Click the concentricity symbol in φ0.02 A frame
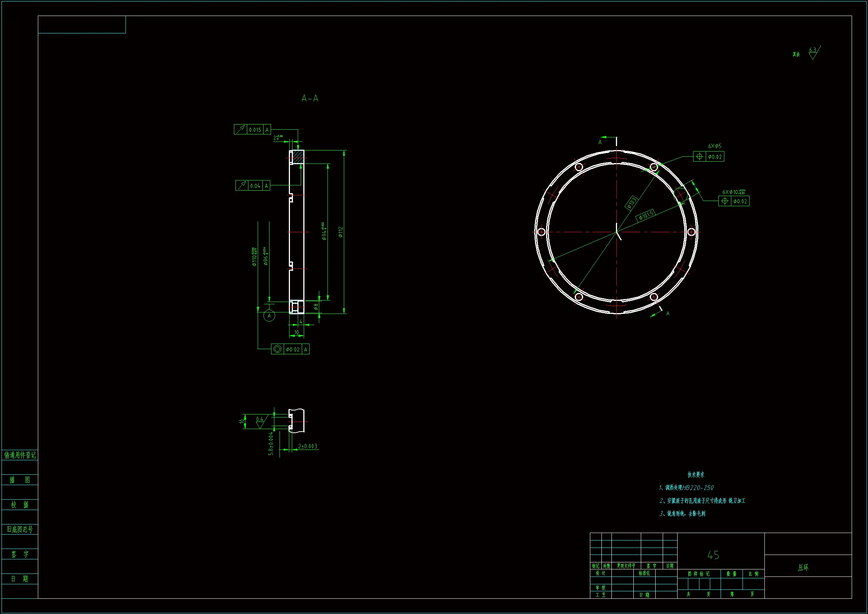This screenshot has width=868, height=614. pyautogui.click(x=277, y=349)
